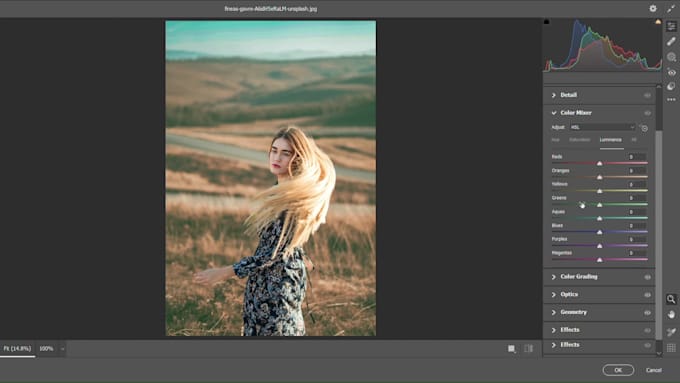The height and width of the screenshot is (383, 680).
Task: Click the Purples luminance slider handle
Action: 599,246
